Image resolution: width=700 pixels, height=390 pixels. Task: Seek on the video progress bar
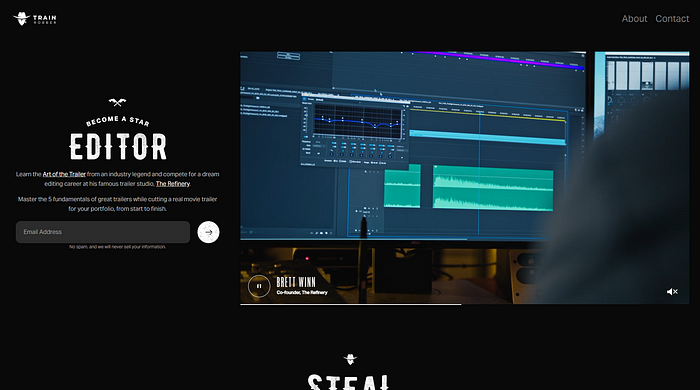464,304
